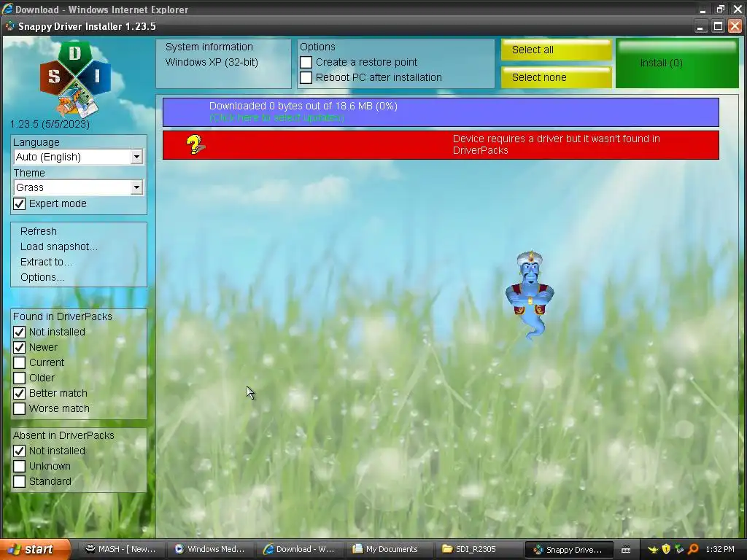Viewport: 747px width, 560px height.
Task: Enable Reboot PC after installation
Action: click(x=306, y=77)
